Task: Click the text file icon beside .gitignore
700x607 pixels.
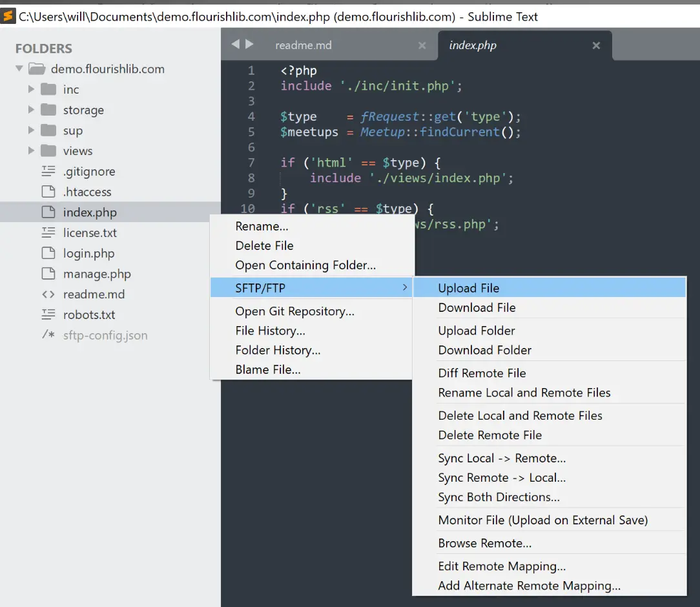Action: click(48, 171)
